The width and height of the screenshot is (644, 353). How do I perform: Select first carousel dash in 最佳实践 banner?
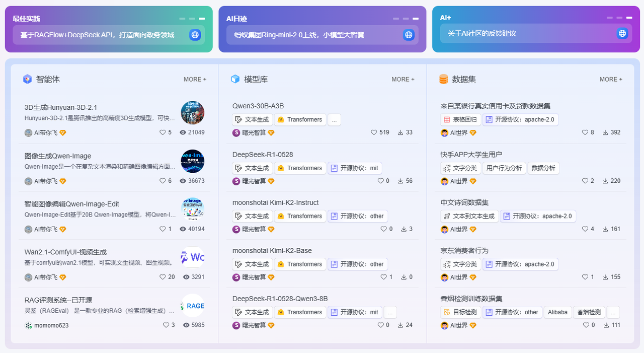pyautogui.click(x=182, y=19)
